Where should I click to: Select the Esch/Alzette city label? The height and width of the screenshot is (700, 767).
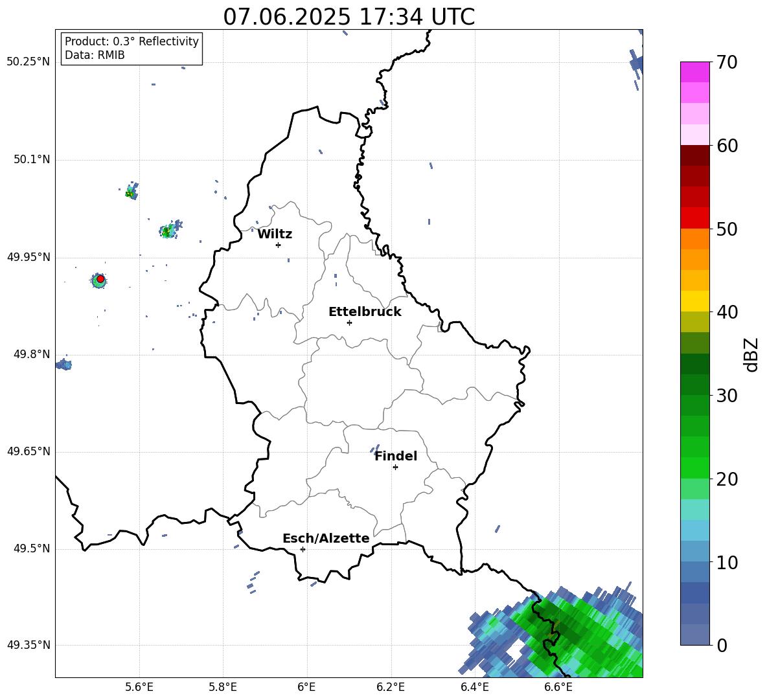[326, 538]
